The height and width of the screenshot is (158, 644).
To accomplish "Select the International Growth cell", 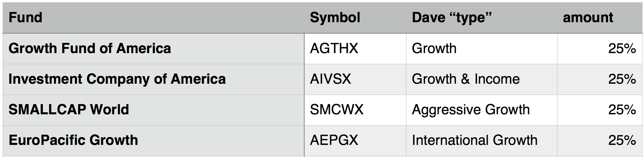I will 482,141.
